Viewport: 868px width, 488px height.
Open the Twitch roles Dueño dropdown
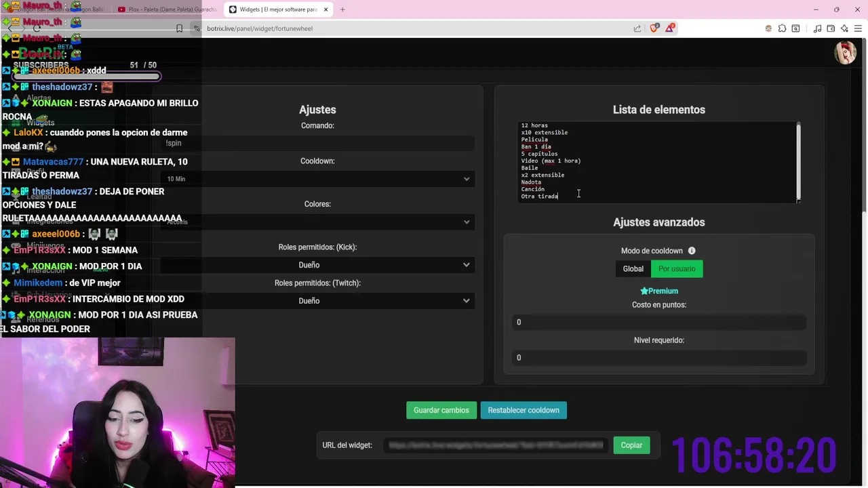(x=317, y=301)
